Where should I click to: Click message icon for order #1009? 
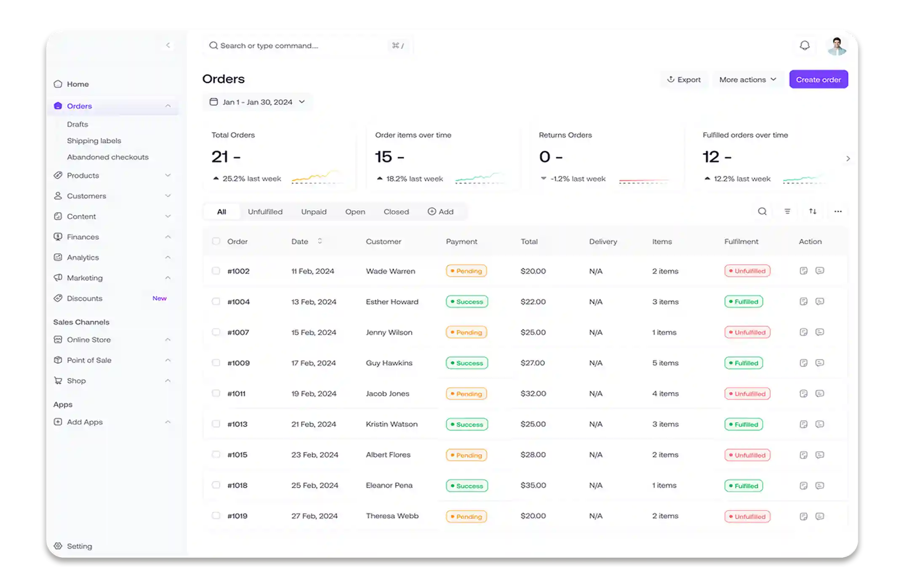click(819, 363)
